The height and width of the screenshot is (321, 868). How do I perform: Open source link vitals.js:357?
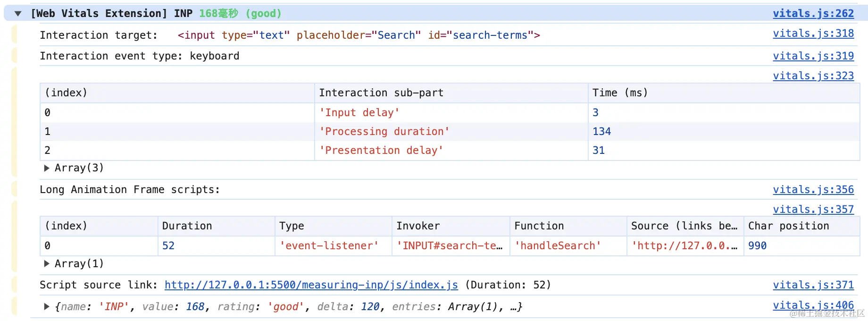[813, 210]
